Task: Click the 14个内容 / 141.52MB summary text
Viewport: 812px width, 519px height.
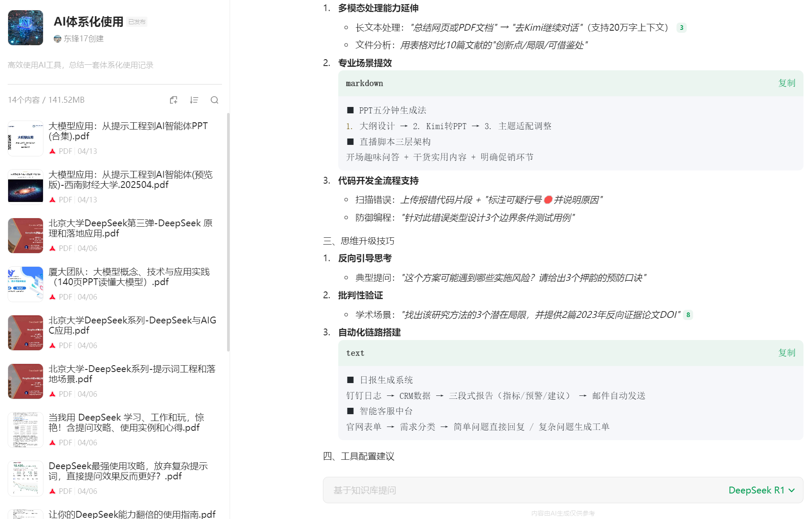Action: pyautogui.click(x=46, y=100)
